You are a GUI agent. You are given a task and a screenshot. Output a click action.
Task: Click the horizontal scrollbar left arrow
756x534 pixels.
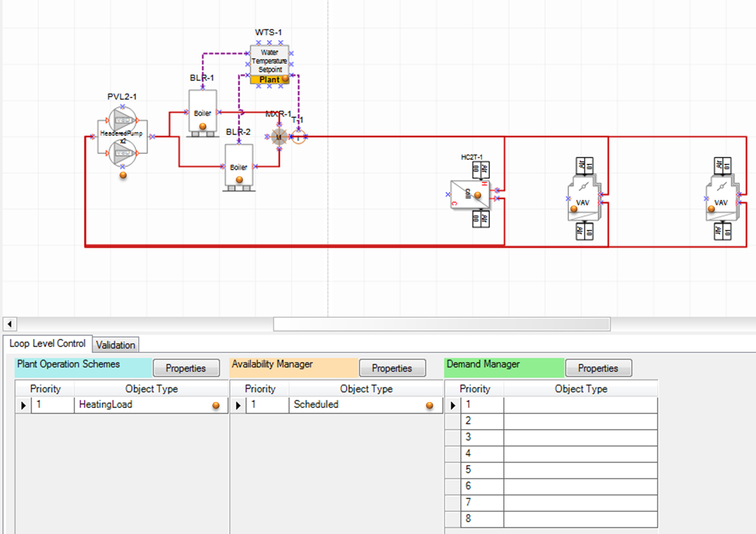10,324
